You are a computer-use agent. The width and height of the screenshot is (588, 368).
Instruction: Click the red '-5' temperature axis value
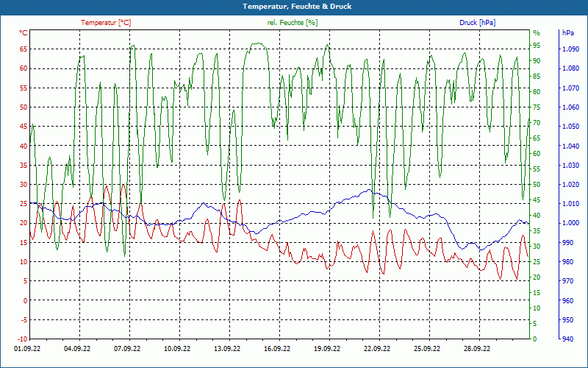coord(24,320)
